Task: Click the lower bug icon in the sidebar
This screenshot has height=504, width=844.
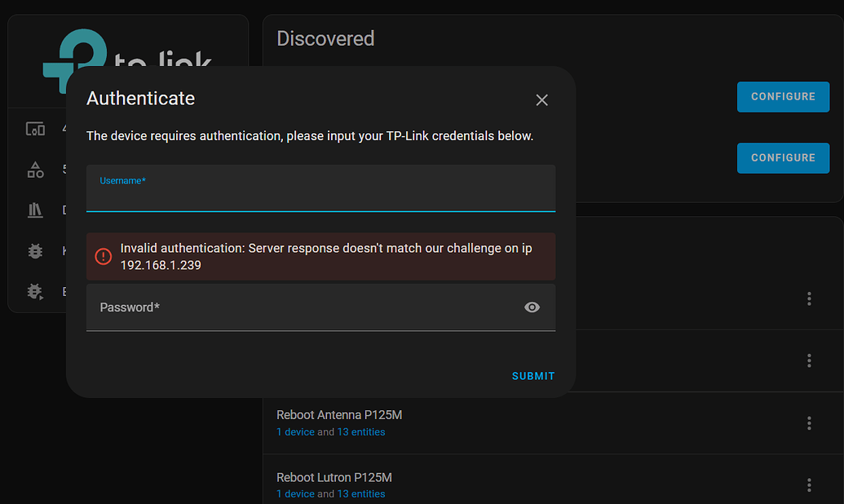Action: tap(35, 291)
